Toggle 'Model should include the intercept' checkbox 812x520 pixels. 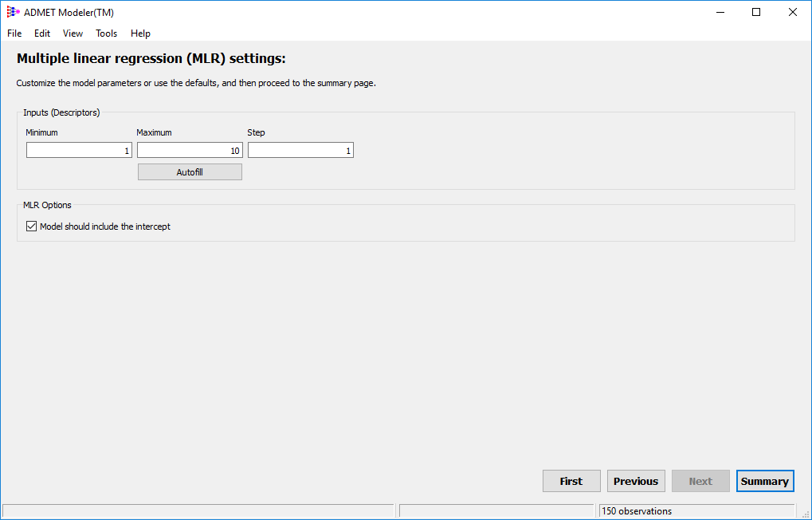32,226
